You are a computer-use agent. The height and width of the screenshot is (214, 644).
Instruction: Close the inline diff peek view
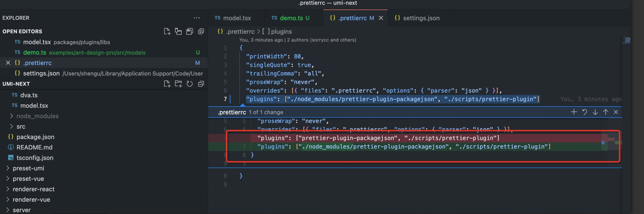pos(616,112)
